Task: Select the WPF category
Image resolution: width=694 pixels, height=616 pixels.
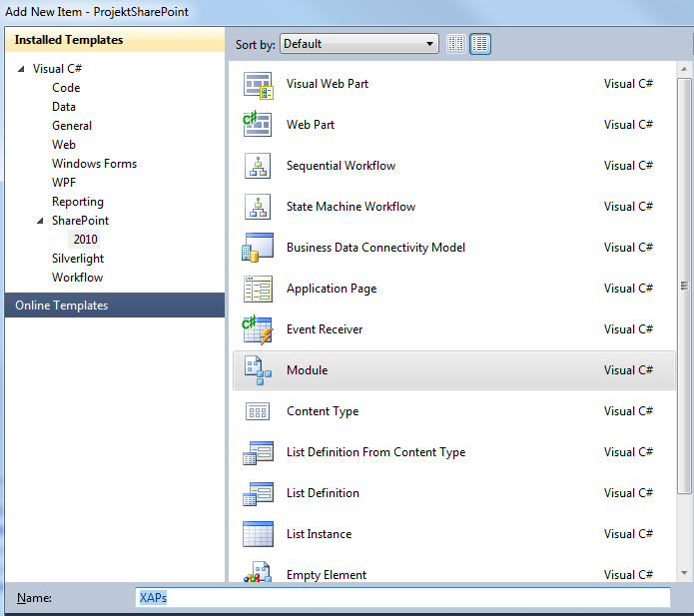Action: pos(64,183)
